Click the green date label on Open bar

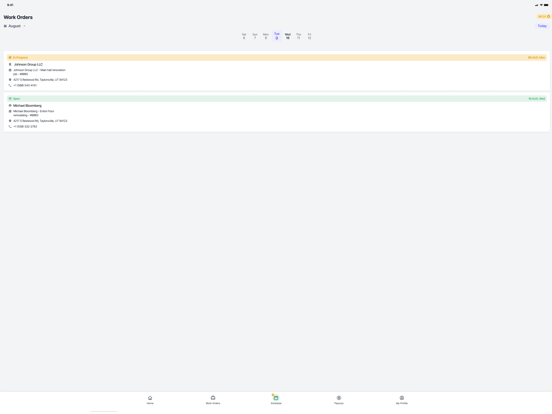[x=537, y=99]
